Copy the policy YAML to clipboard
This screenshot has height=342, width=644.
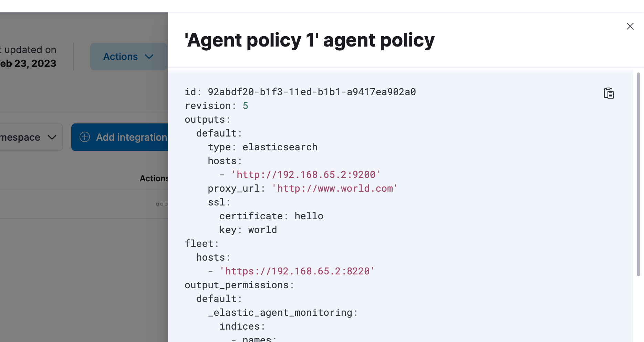(609, 93)
